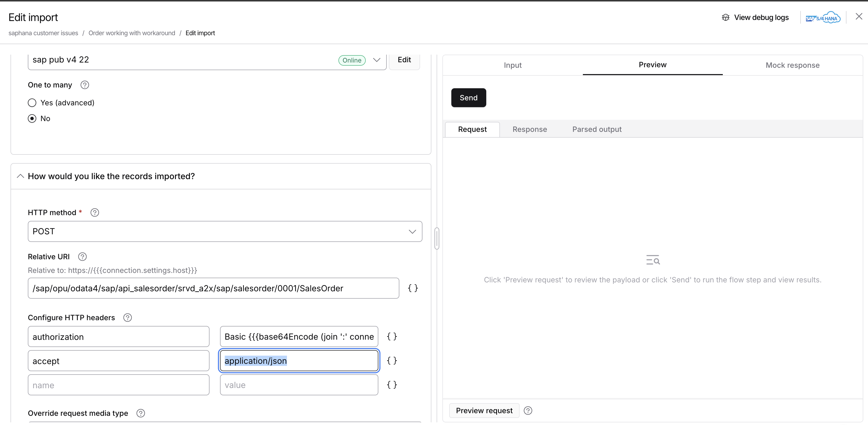Open the Parsed output tab
This screenshot has height=425, width=868.
point(597,129)
